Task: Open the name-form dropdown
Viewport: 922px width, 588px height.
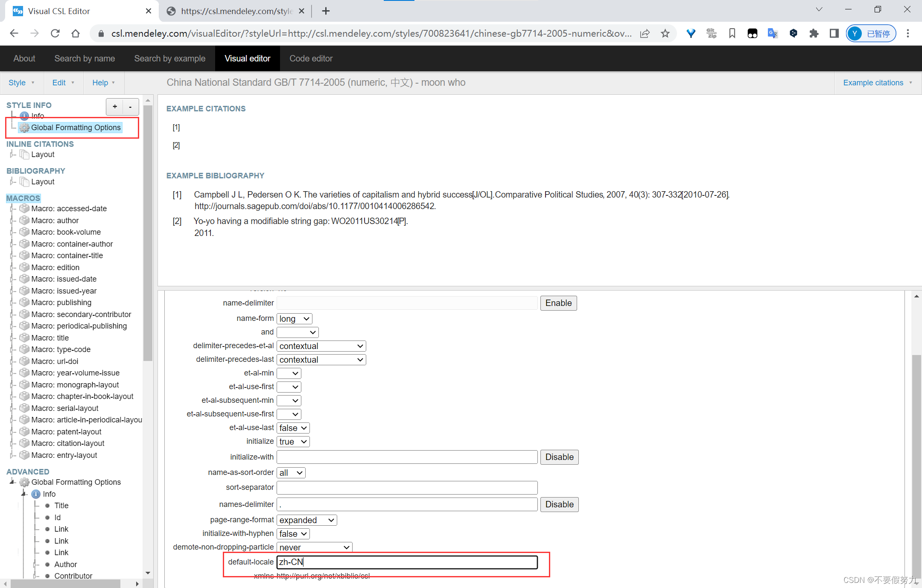Action: click(x=295, y=319)
